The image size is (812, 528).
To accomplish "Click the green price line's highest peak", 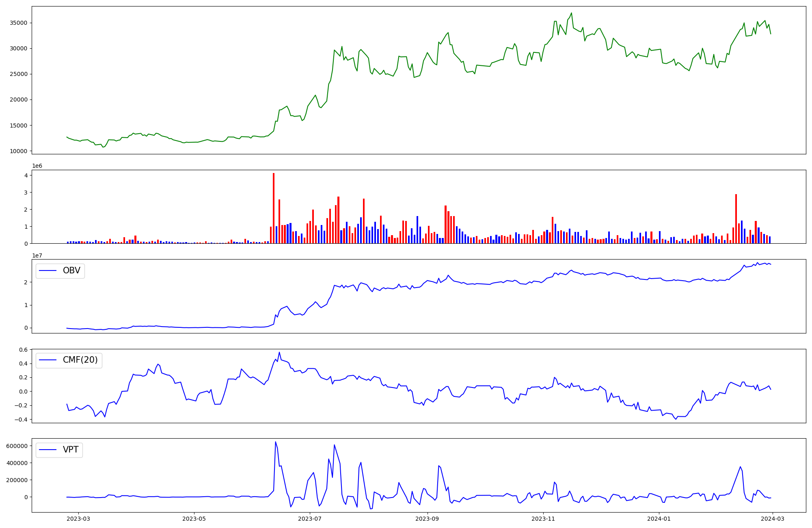I will pyautogui.click(x=571, y=13).
